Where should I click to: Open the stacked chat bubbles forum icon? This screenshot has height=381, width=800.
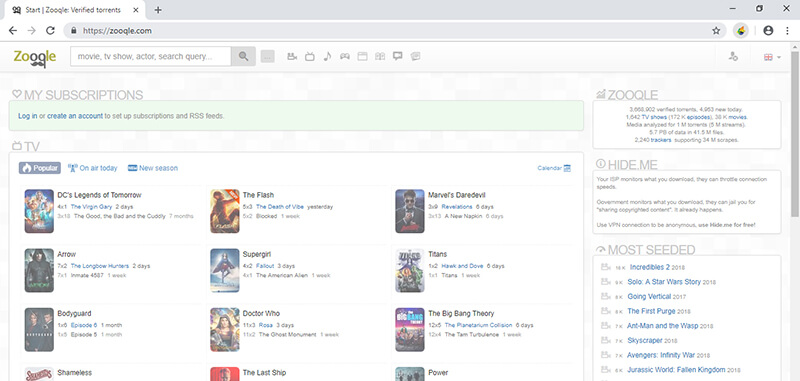(x=415, y=57)
